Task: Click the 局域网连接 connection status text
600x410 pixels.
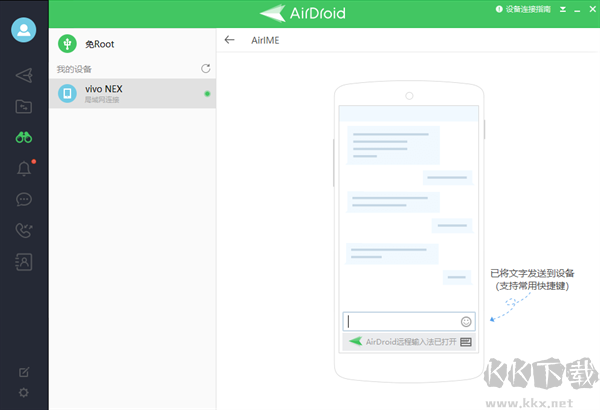Action: (102, 100)
